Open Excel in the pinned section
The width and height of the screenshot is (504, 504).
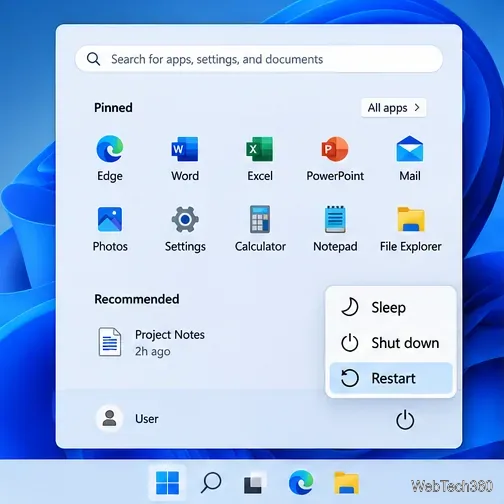pos(260,158)
